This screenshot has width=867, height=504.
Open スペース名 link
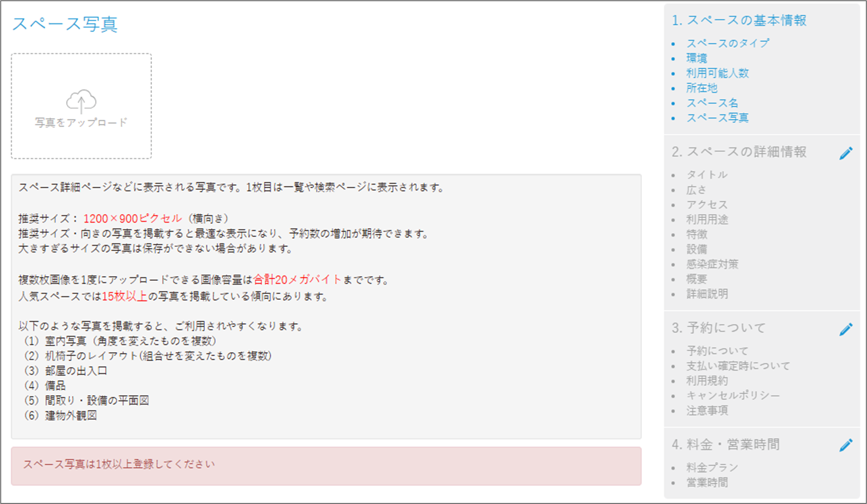[x=712, y=103]
